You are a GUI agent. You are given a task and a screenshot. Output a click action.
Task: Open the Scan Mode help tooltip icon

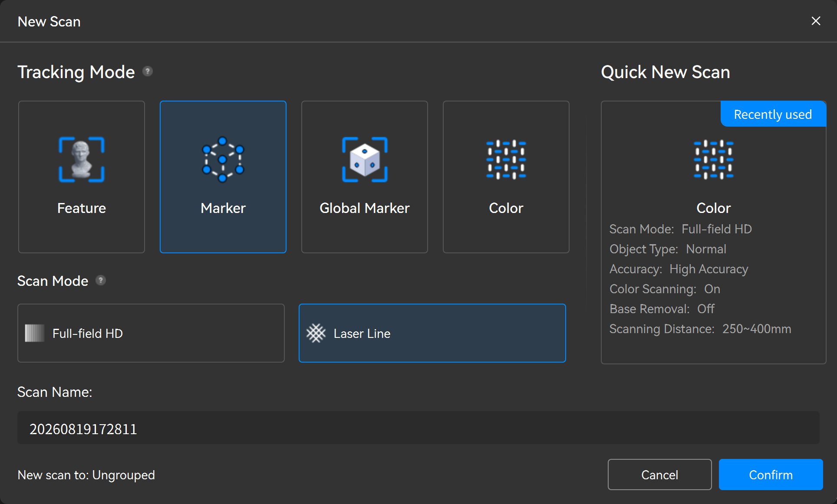click(x=101, y=280)
